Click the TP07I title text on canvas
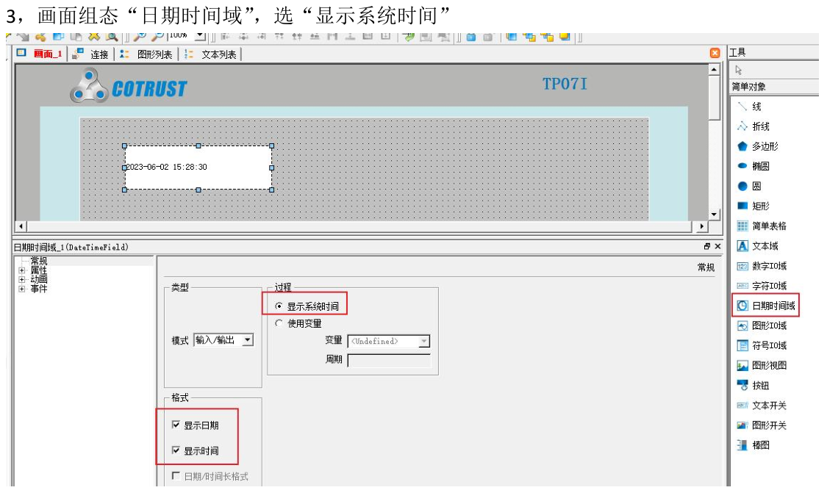The image size is (827, 504). (x=565, y=84)
